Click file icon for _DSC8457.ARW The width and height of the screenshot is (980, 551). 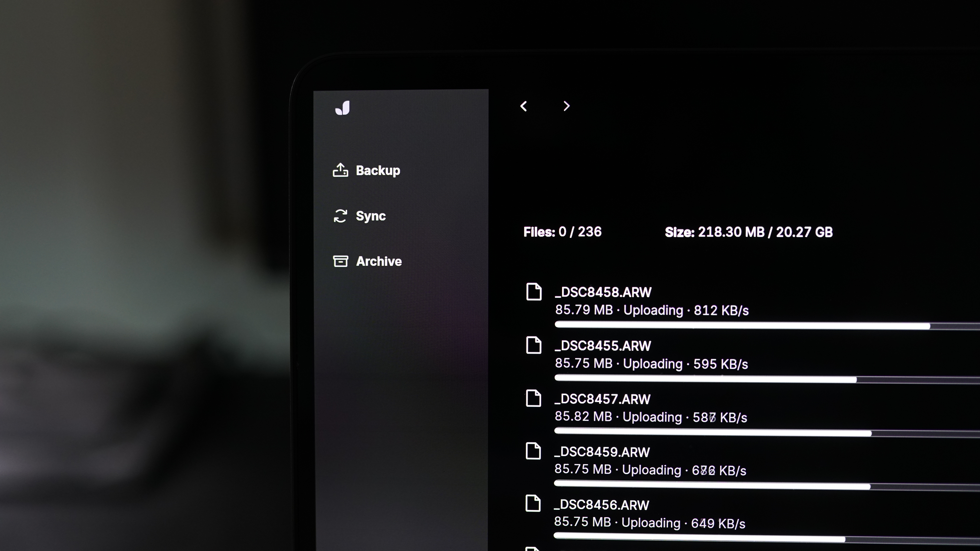pyautogui.click(x=533, y=398)
